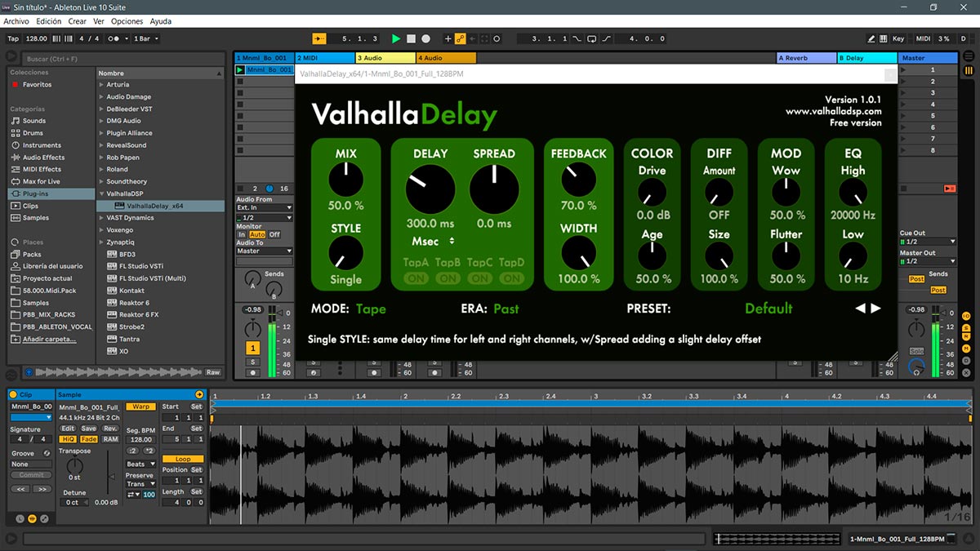Click the Hot-Swap Groove icon
The width and height of the screenshot is (980, 551).
coord(47,453)
